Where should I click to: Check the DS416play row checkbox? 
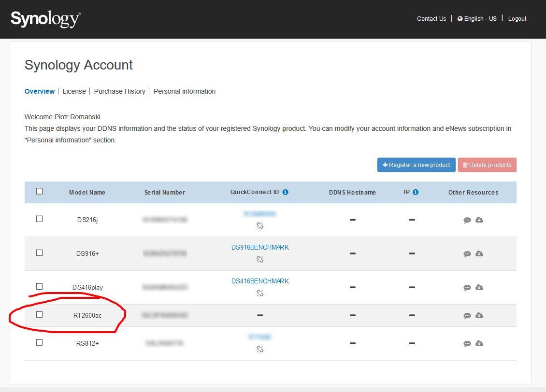click(39, 286)
